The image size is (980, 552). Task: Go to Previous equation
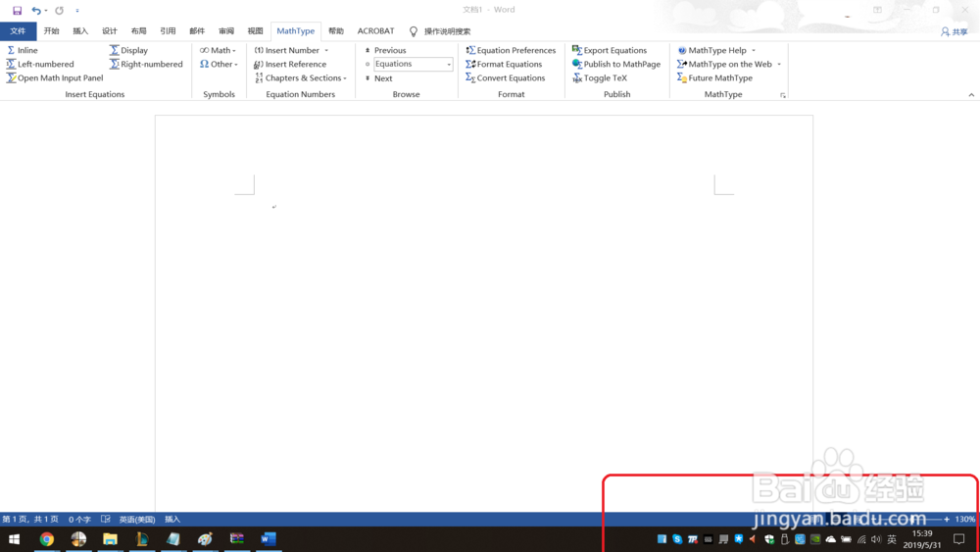(385, 50)
